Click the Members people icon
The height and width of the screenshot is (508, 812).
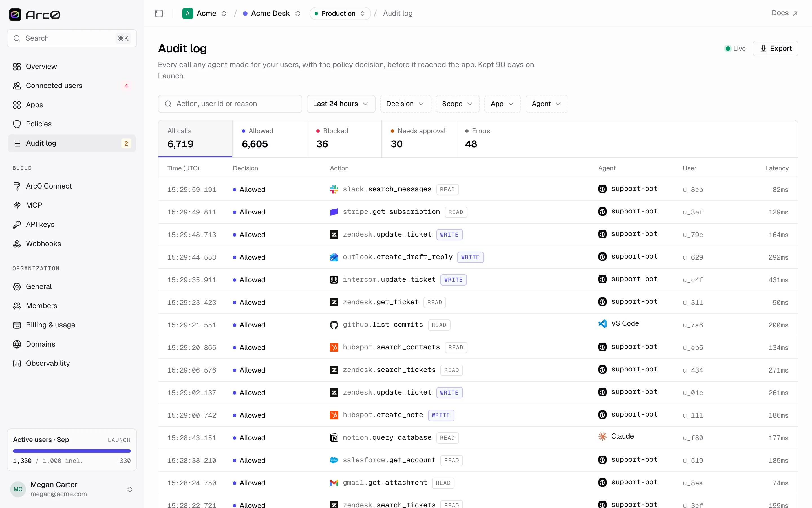coord(17,306)
